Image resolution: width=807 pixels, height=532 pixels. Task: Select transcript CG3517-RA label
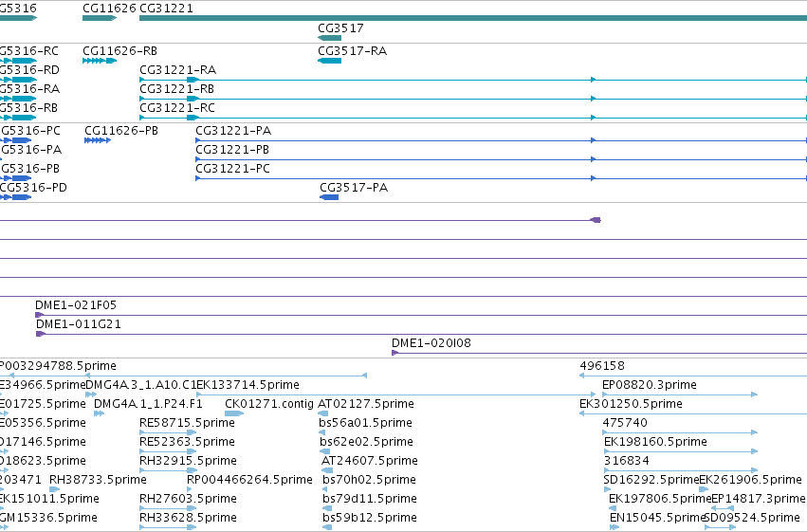(x=352, y=51)
